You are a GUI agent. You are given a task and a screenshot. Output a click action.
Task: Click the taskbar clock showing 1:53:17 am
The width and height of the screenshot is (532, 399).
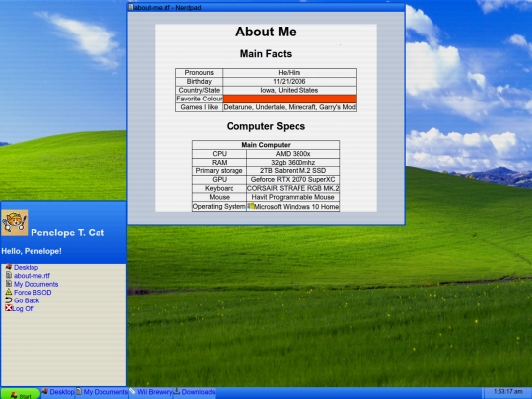[508, 392]
